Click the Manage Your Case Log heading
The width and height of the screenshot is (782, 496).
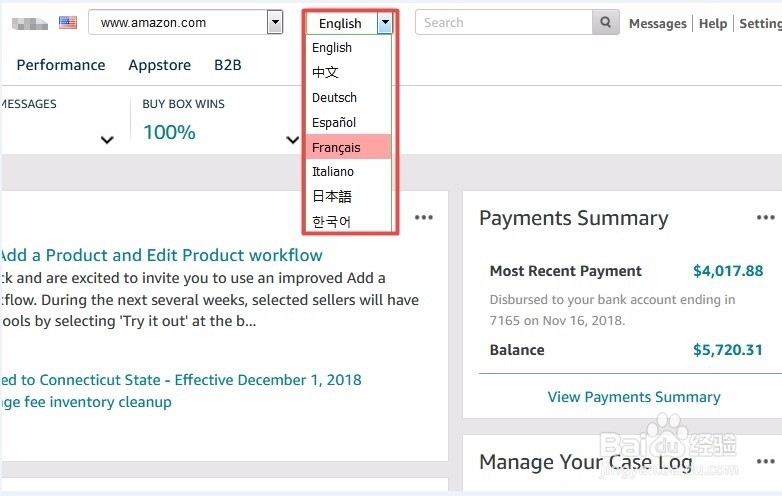click(586, 462)
